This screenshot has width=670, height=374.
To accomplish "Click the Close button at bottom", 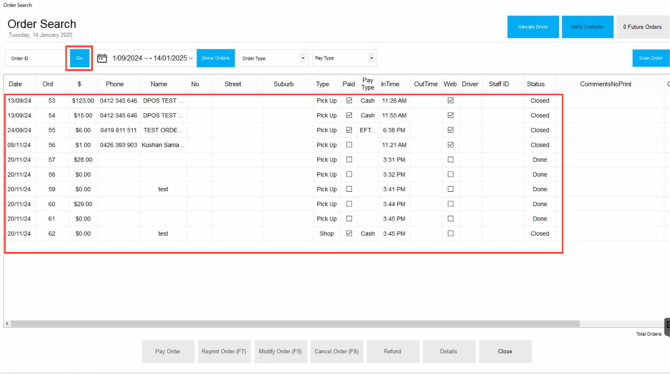I will click(x=505, y=351).
